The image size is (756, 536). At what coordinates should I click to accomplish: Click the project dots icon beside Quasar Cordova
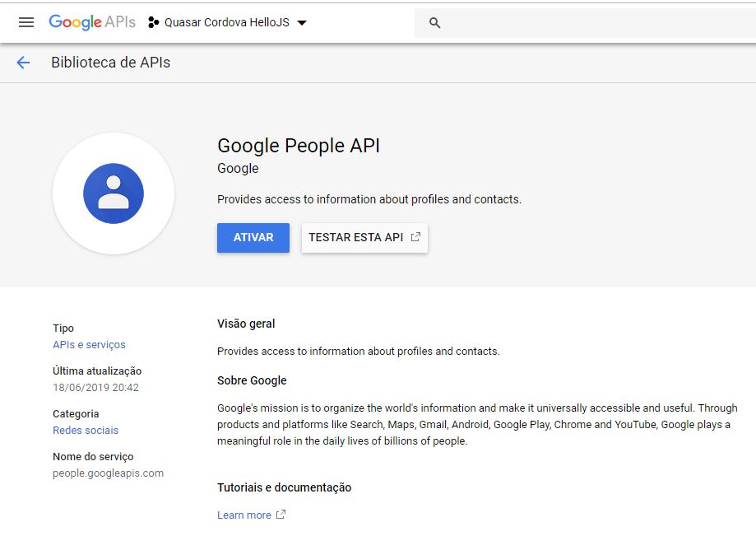(153, 22)
